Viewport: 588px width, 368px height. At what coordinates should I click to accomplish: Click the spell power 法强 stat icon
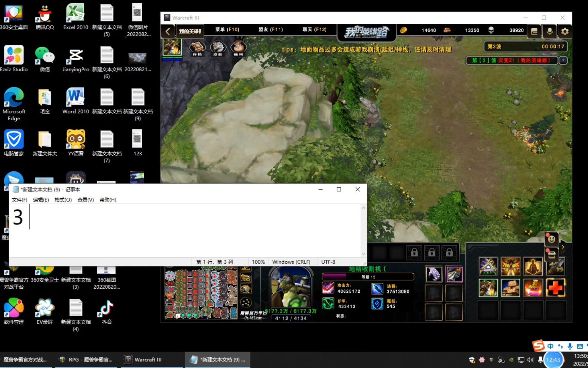point(377,289)
